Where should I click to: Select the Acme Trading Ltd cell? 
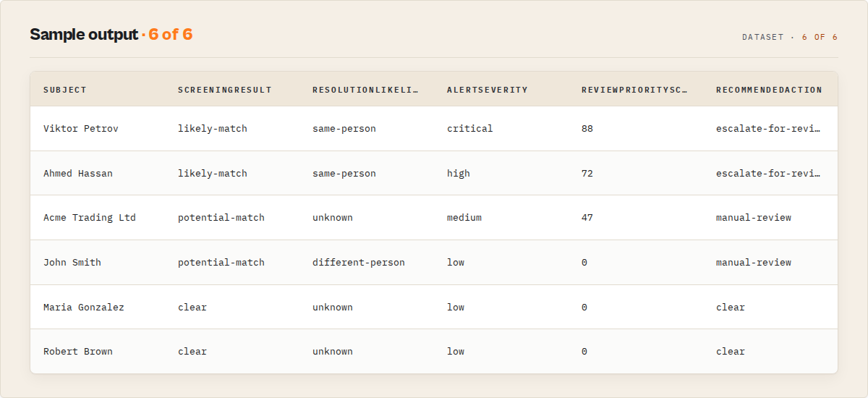point(90,218)
